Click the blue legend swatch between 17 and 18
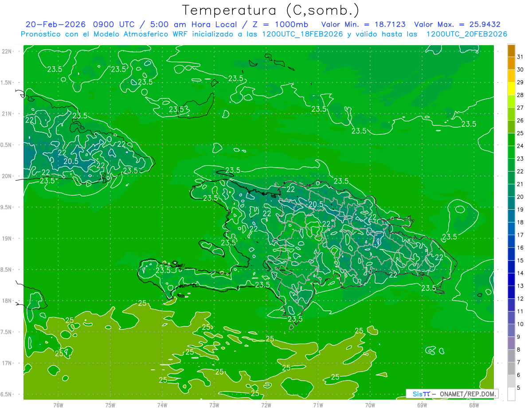Viewport: 532px width, 411px height. [512, 228]
